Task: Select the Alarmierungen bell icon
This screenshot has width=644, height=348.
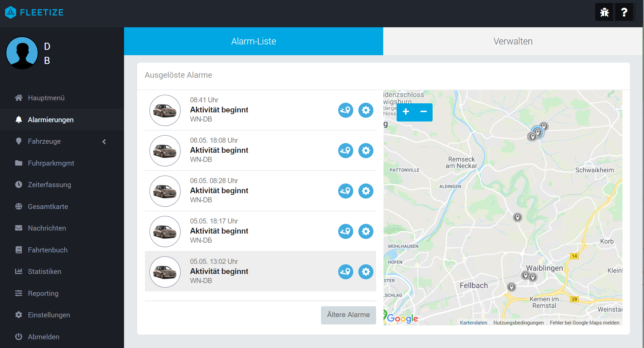Action: (19, 119)
